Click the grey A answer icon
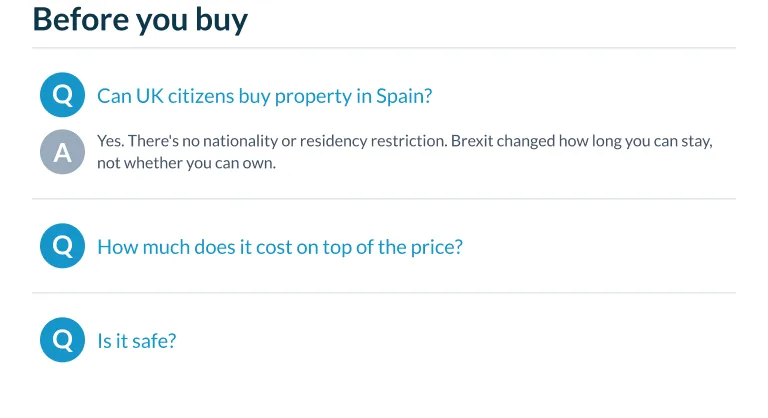This screenshot has width=768, height=418. click(x=62, y=152)
